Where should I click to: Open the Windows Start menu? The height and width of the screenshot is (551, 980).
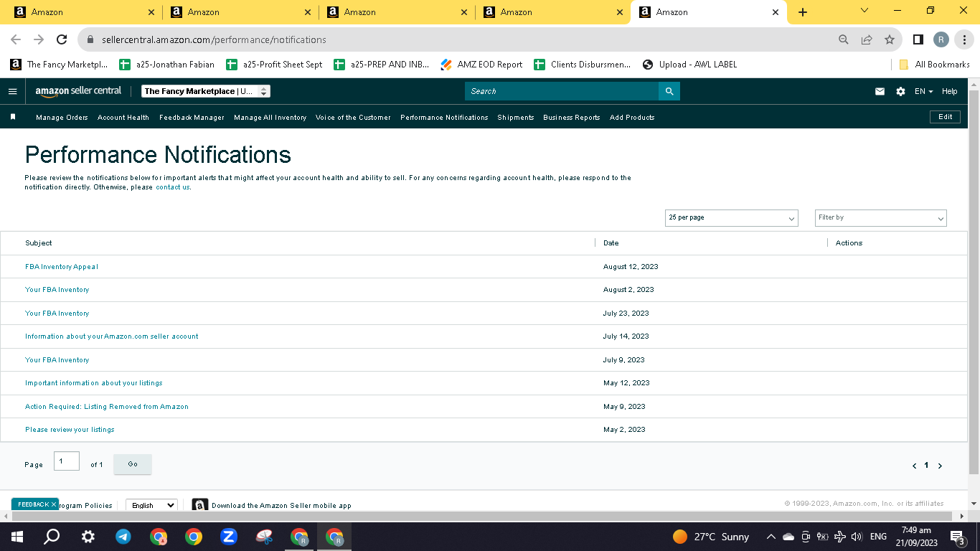coord(17,537)
